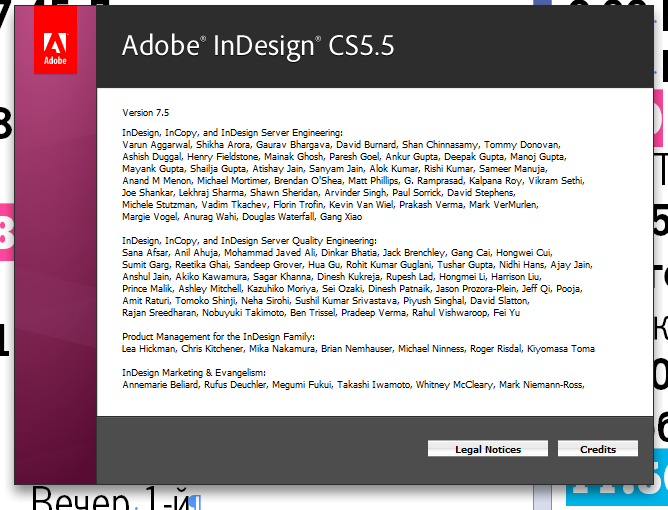The width and height of the screenshot is (668, 510).
Task: Click the name Kiyomasa Toma
Action: [561, 349]
